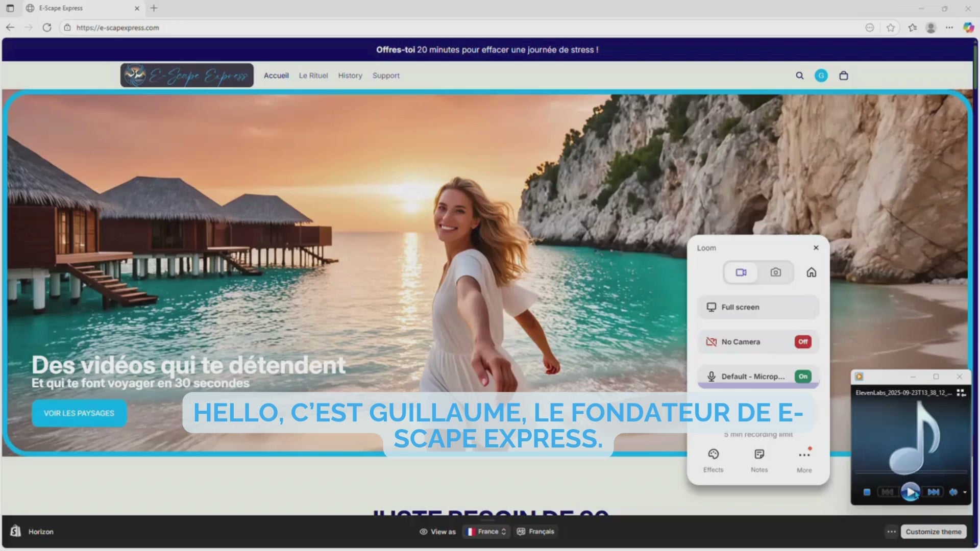Select Loom video recording mode icon
Screen dimensions: 980x551
pos(741,272)
